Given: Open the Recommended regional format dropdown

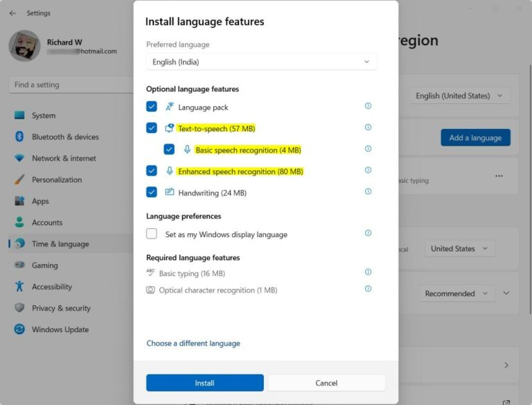Looking at the screenshot, I should [x=456, y=293].
